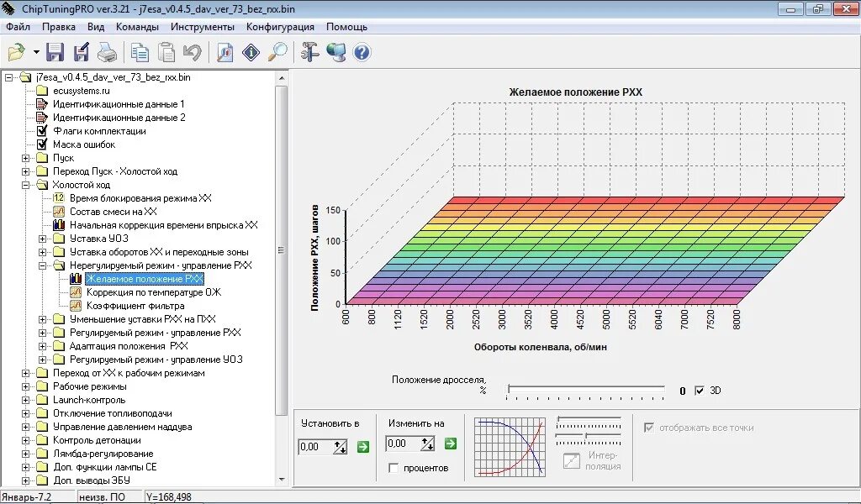Click the lower small slider near interpolation
861x504 pixels.
pos(589,437)
